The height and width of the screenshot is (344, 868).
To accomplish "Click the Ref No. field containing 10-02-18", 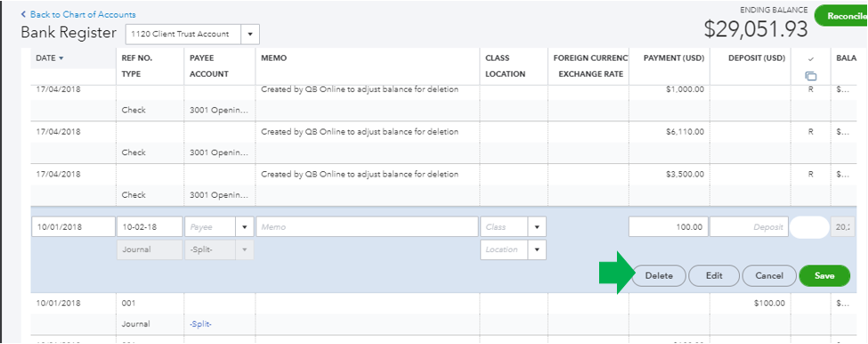I will coord(150,227).
